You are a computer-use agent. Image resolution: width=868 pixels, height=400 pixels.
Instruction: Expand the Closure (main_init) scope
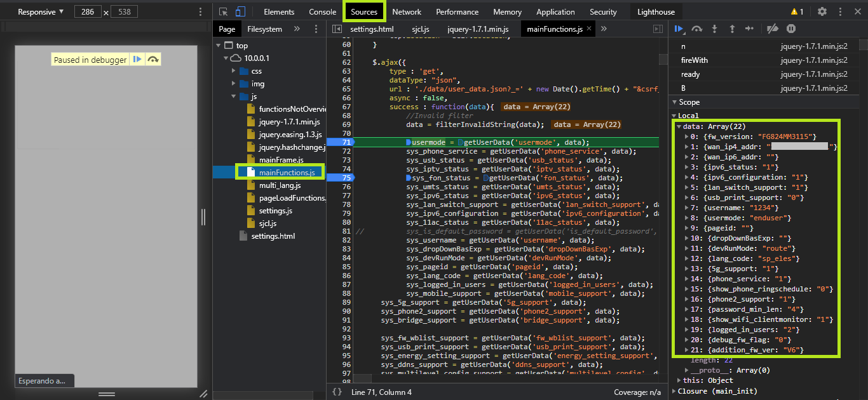pyautogui.click(x=675, y=391)
